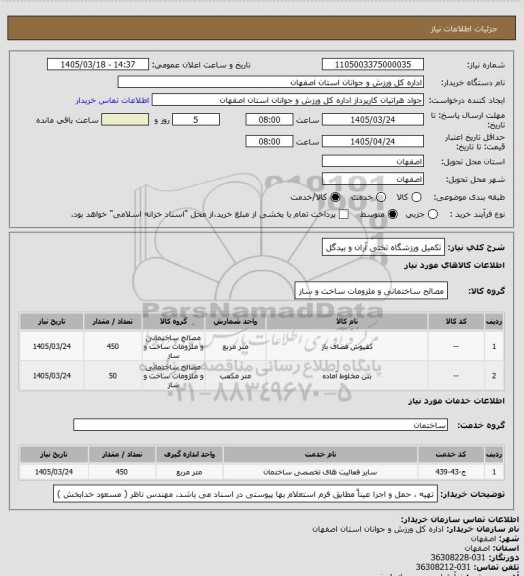Click the delivery province field اصفهان
524x576 pixels.
click(x=373, y=161)
